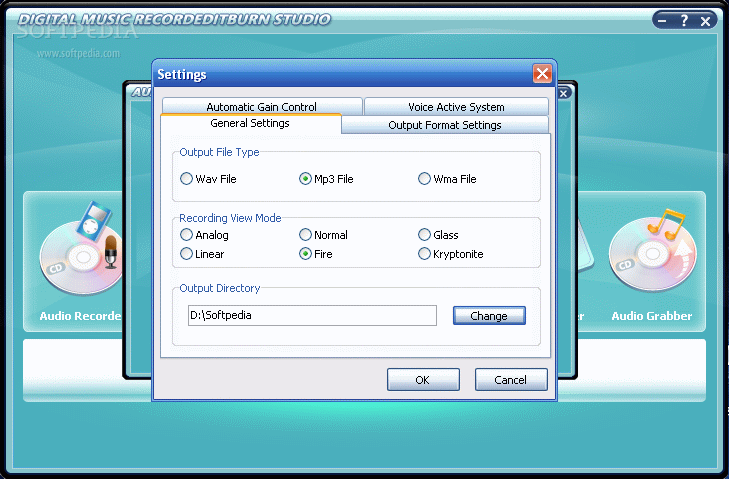Viewport: 729px width, 479px height.
Task: Close the window behind Settings dialog
Action: (563, 93)
